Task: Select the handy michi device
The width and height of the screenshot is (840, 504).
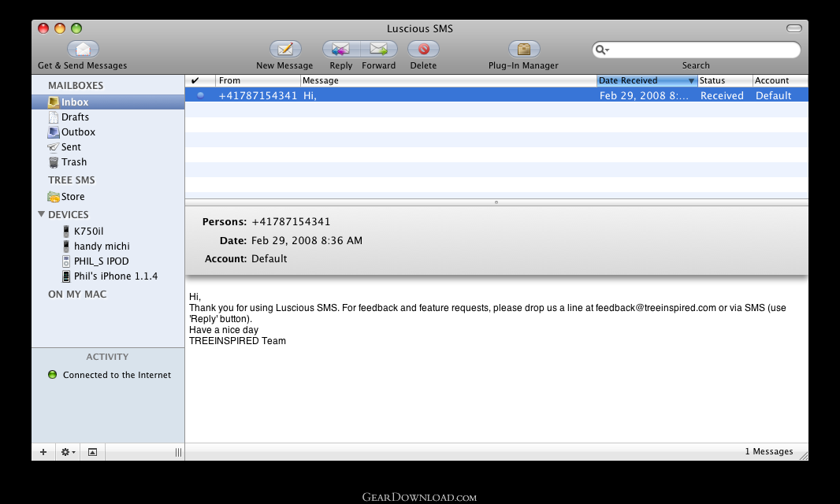Action: tap(101, 246)
